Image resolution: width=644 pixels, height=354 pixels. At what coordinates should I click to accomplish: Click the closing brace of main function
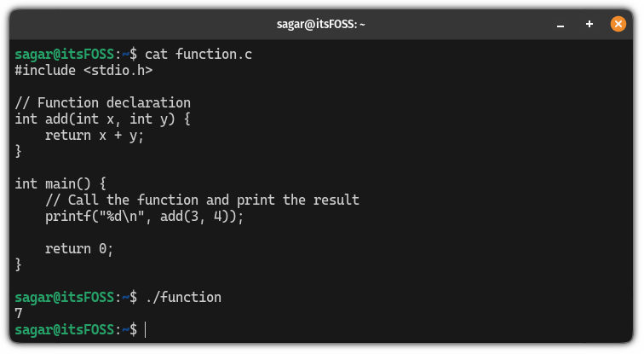[19, 264]
